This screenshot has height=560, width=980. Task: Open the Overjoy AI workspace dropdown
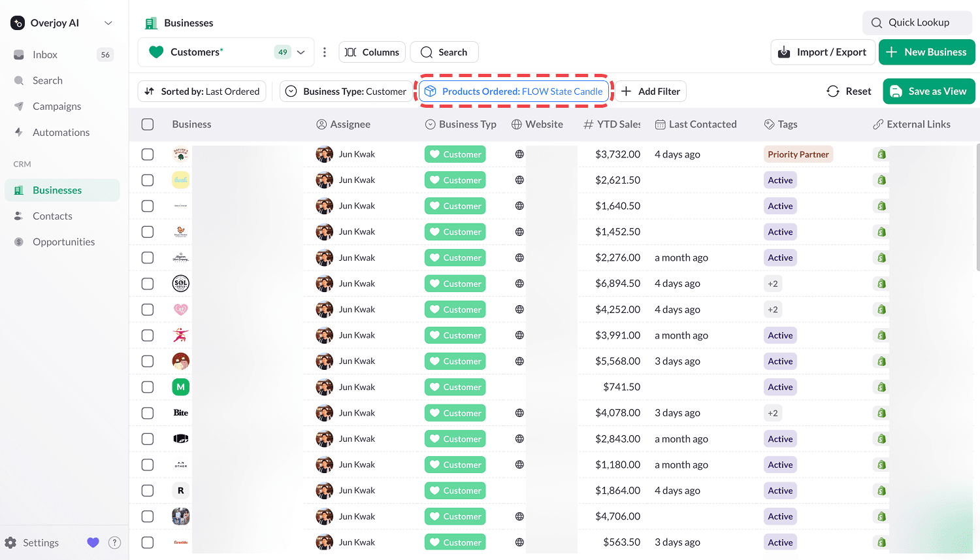[x=63, y=23]
